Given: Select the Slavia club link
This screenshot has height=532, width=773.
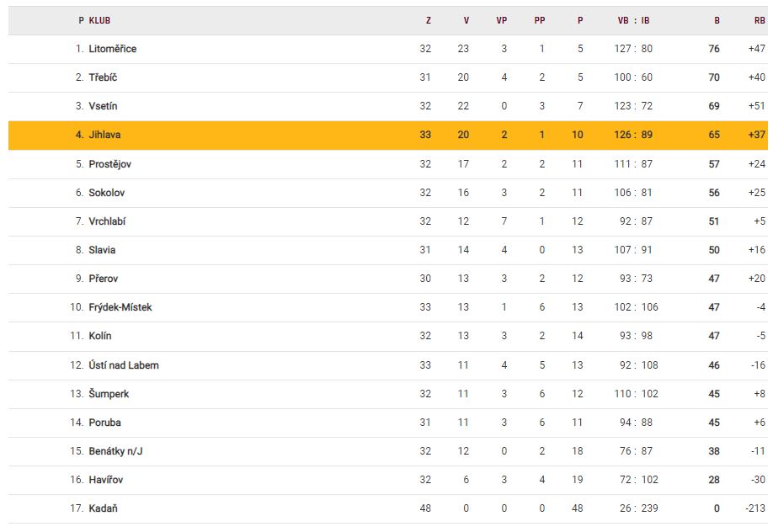Looking at the screenshot, I should [x=102, y=250].
